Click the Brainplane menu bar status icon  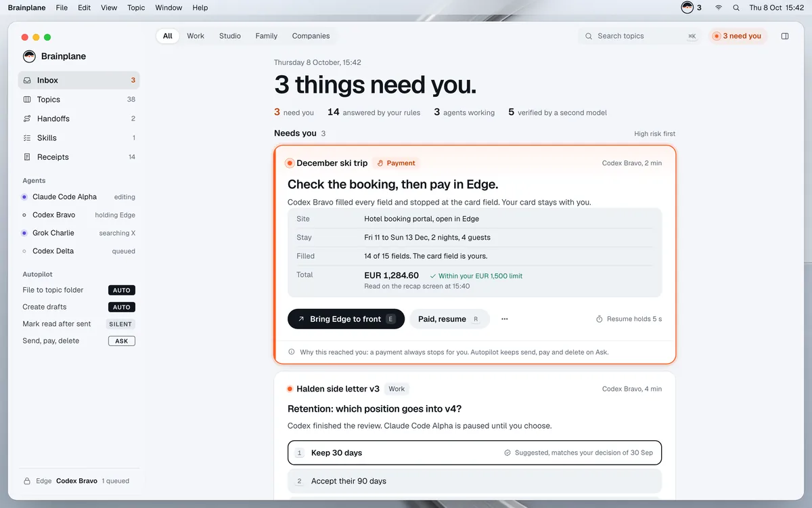687,7
